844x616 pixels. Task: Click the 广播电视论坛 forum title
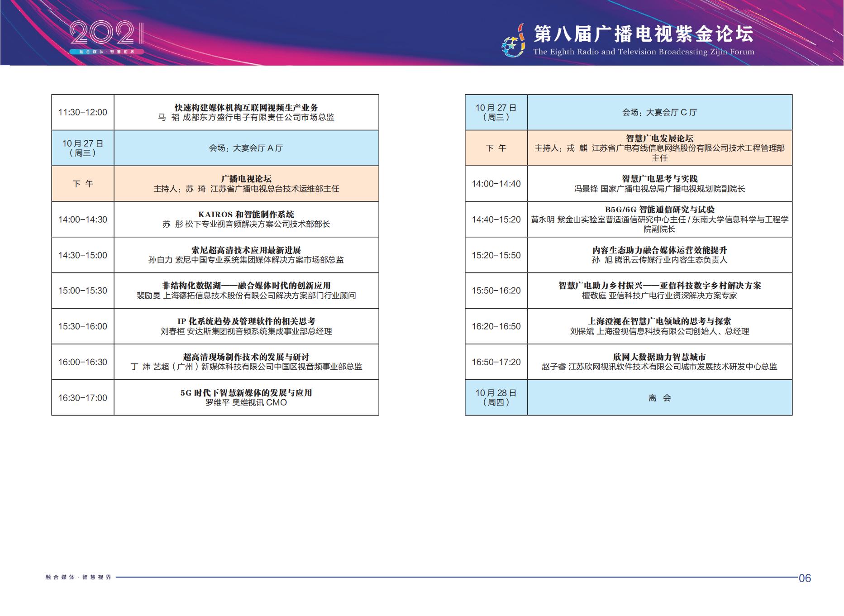click(x=246, y=179)
